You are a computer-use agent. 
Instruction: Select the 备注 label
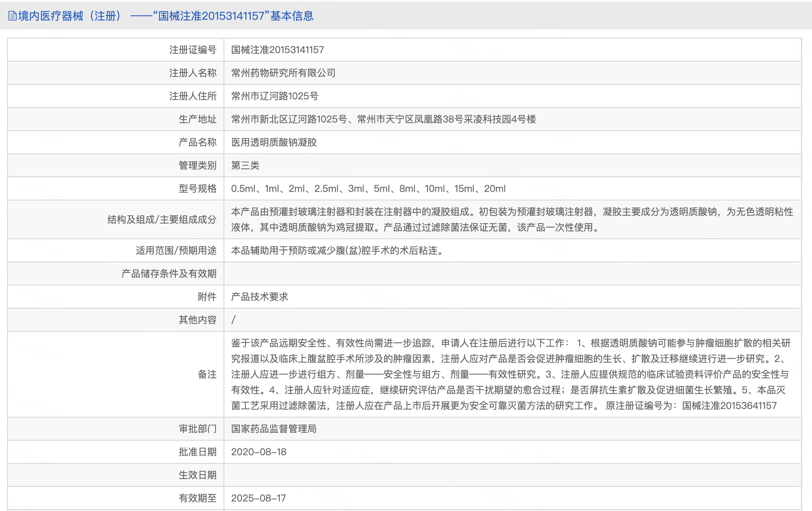207,375
